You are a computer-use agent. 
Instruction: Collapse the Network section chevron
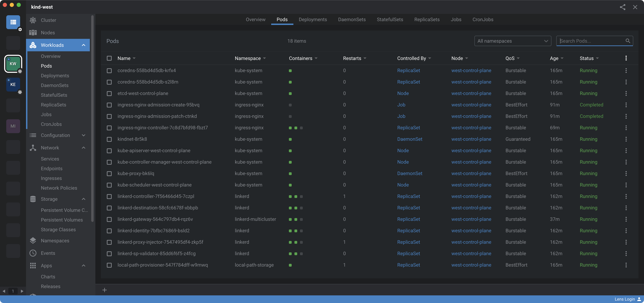click(84, 148)
